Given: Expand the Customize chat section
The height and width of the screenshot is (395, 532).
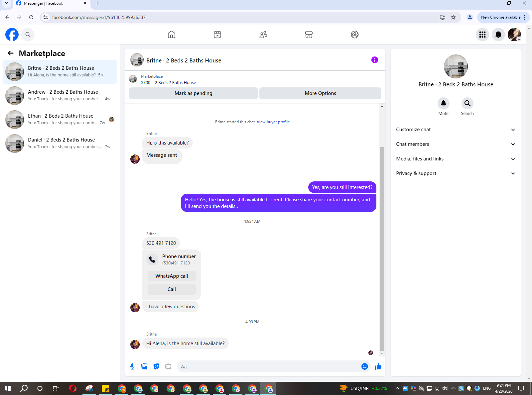Looking at the screenshot, I should (x=456, y=130).
